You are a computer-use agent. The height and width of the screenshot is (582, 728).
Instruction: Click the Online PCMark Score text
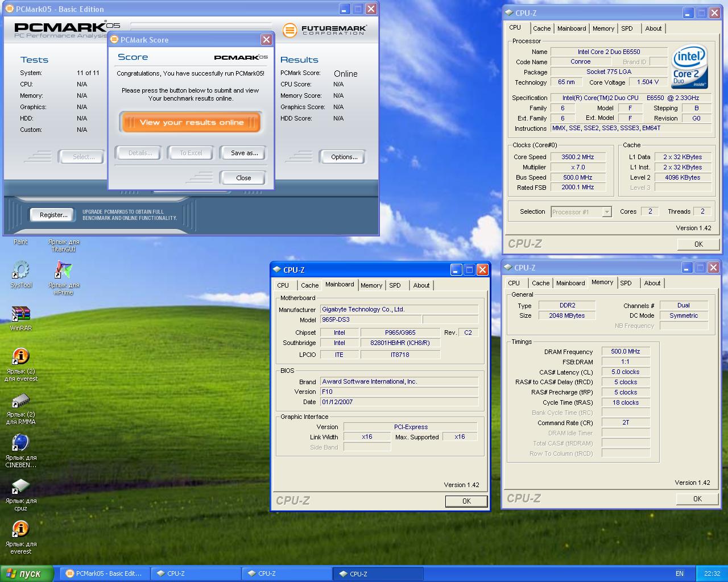(x=345, y=74)
